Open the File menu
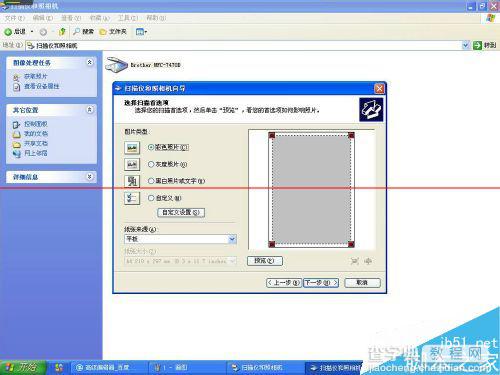The image size is (500, 375). point(15,18)
